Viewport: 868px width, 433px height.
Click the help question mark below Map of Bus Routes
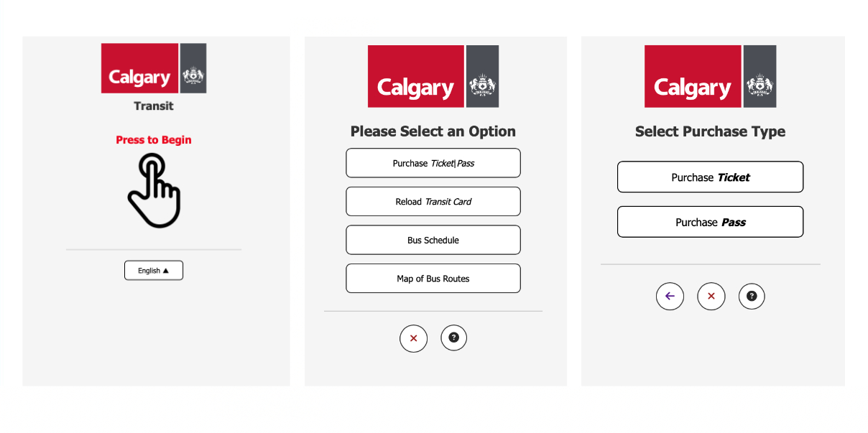454,337
